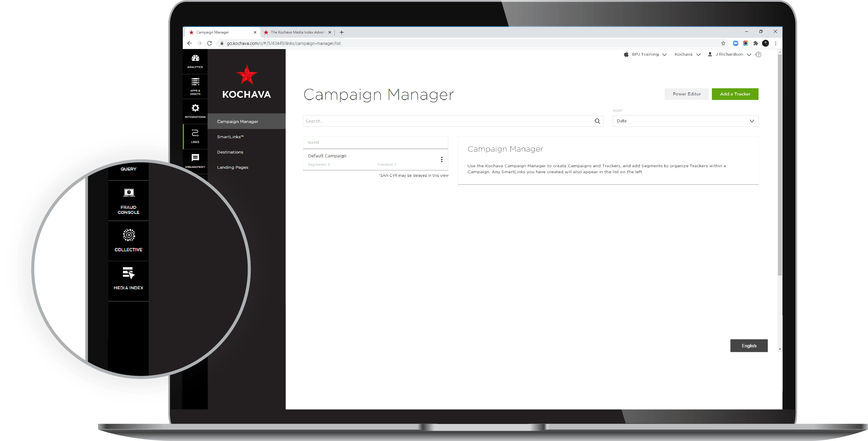
Task: Click the Apps & Assets icon
Action: click(196, 87)
